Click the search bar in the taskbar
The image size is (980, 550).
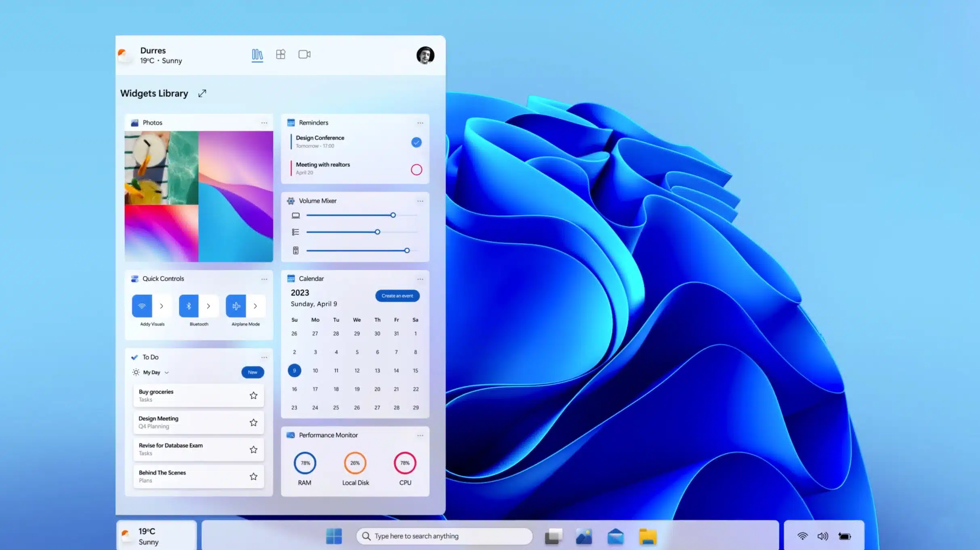pyautogui.click(x=444, y=536)
